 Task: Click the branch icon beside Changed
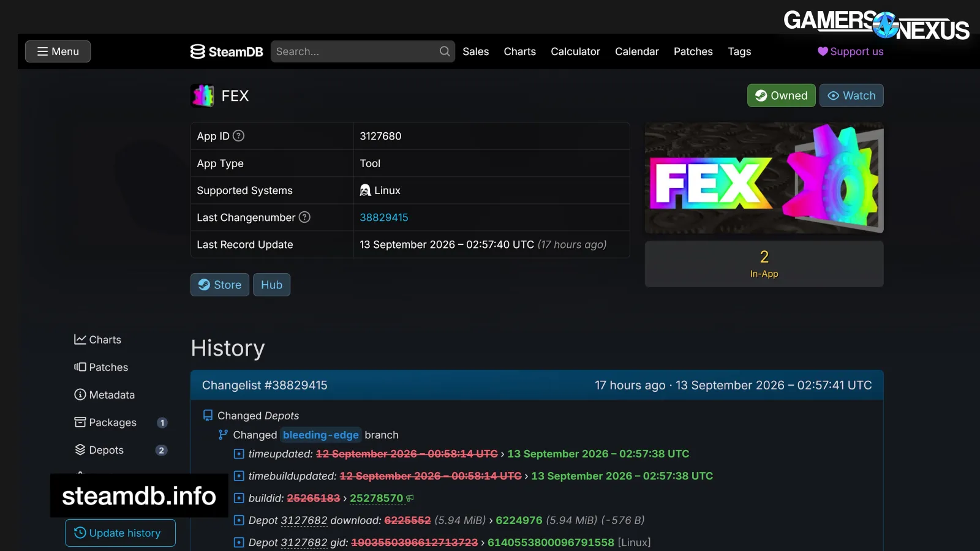pyautogui.click(x=223, y=435)
